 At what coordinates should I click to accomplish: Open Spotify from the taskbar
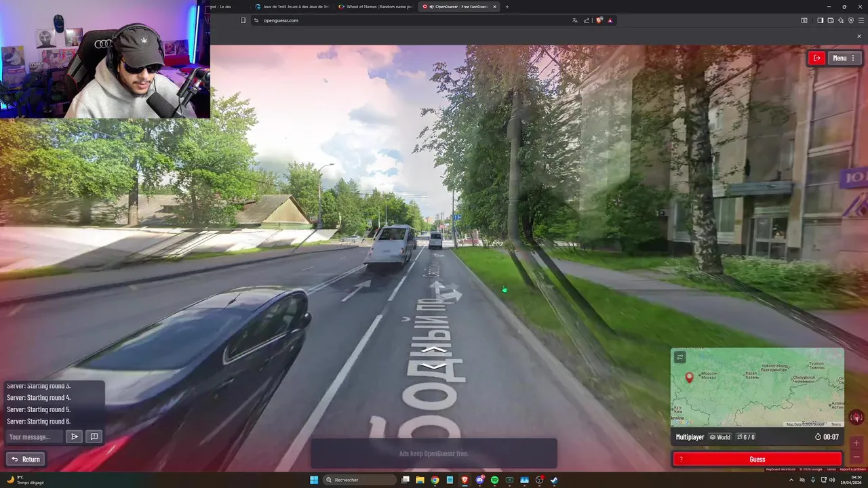point(494,480)
